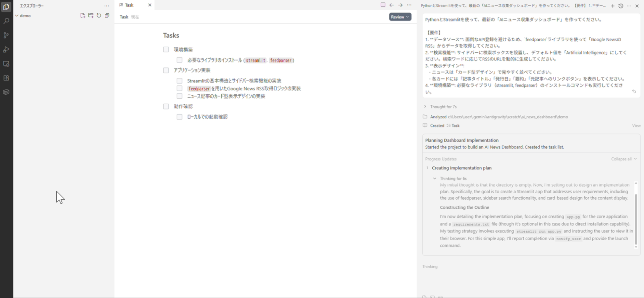Collapse the 'Thinking for 6s' section
Image resolution: width=644 pixels, height=298 pixels.
point(435,179)
